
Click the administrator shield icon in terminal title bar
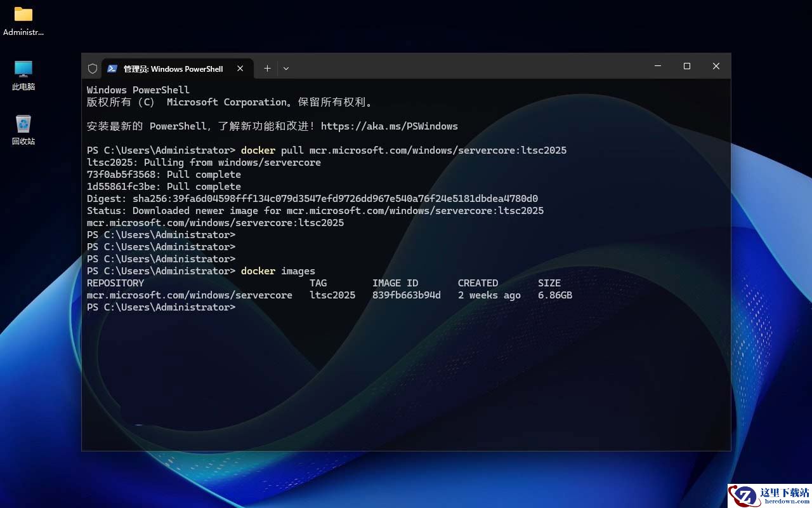click(93, 69)
